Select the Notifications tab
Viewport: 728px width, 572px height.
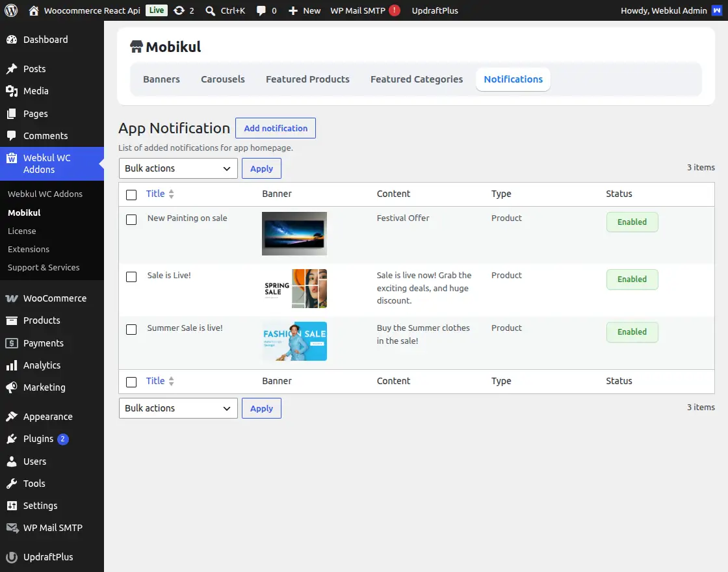tap(513, 79)
